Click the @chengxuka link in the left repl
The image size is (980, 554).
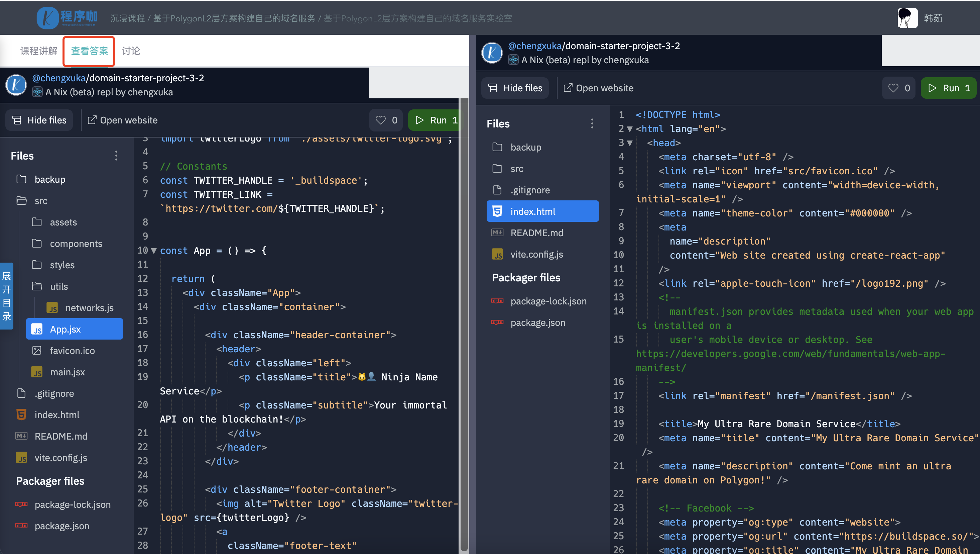[59, 78]
